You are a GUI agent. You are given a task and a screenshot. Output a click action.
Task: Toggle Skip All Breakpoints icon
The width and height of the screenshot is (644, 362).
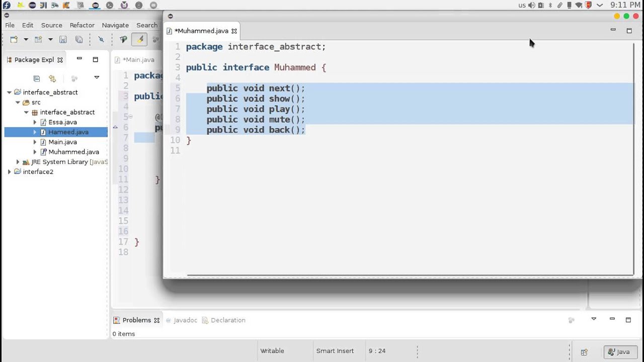coord(101,39)
